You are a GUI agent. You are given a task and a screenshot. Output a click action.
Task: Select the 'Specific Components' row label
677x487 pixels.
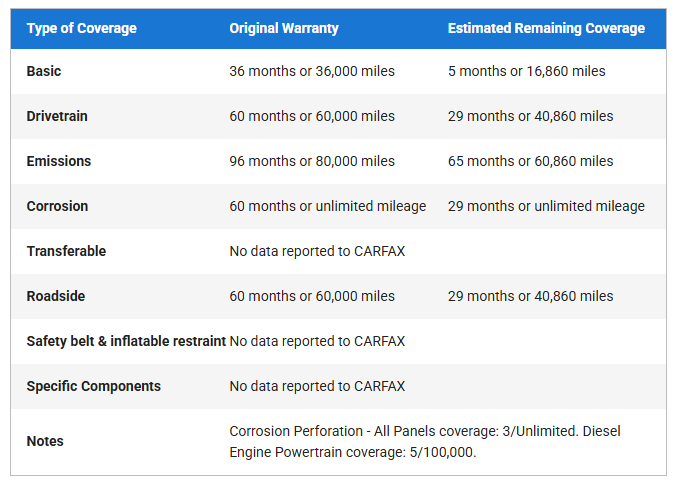[x=93, y=386]
